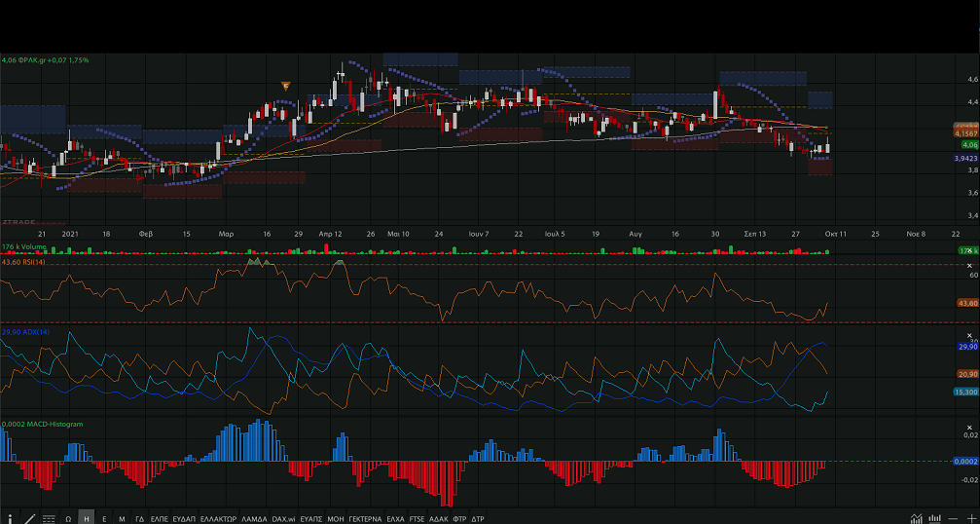Open the indicators chart icon
Viewport: 980px width, 524px height.
tap(917, 517)
